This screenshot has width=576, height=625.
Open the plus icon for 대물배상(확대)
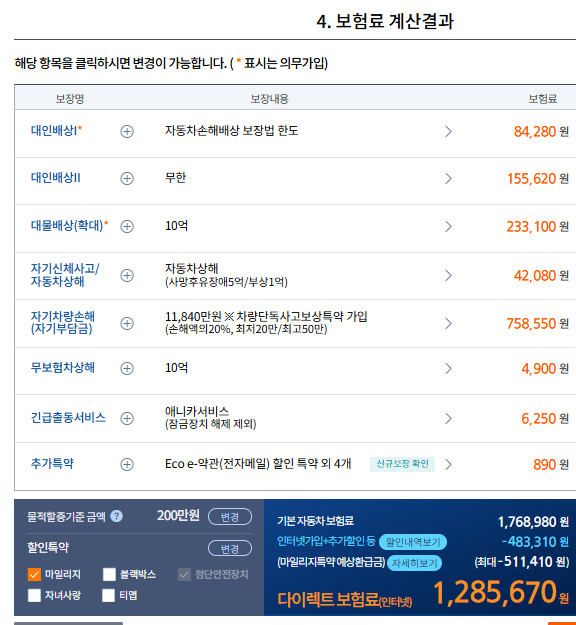coord(127,226)
